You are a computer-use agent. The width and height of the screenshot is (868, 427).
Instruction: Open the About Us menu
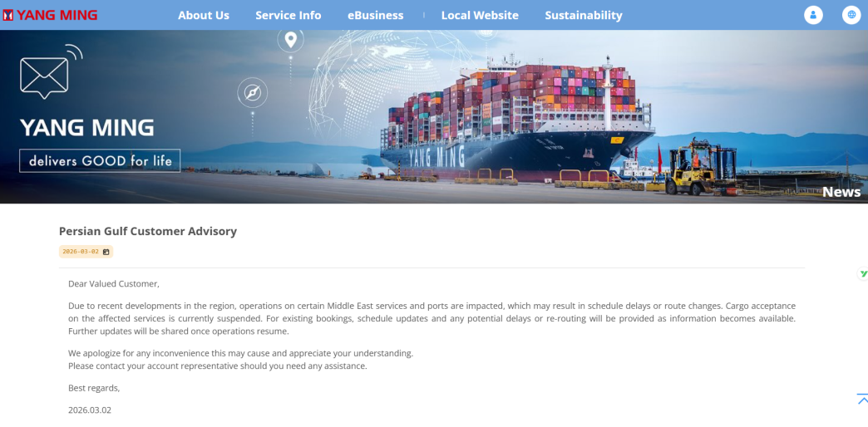coord(203,16)
